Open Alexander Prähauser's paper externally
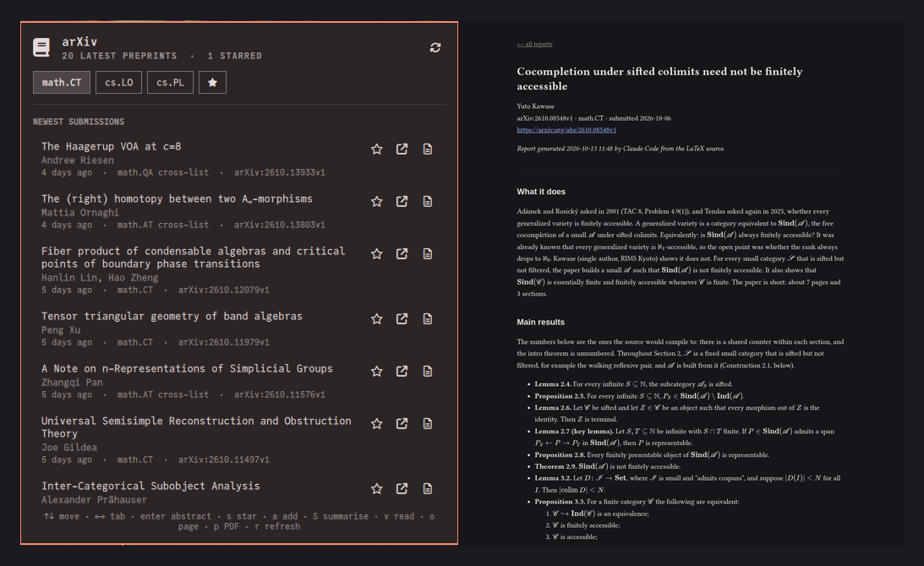The width and height of the screenshot is (924, 566). point(402,488)
